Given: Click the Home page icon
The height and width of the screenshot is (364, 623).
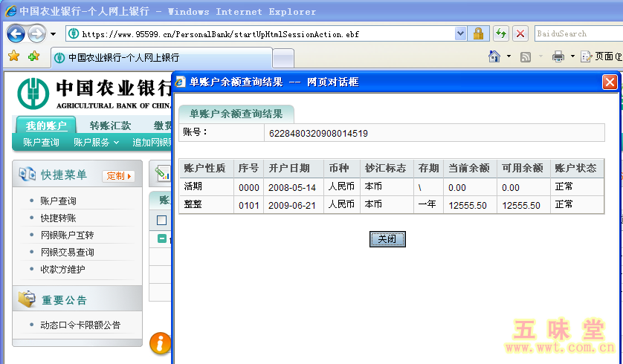Looking at the screenshot, I should 494,56.
